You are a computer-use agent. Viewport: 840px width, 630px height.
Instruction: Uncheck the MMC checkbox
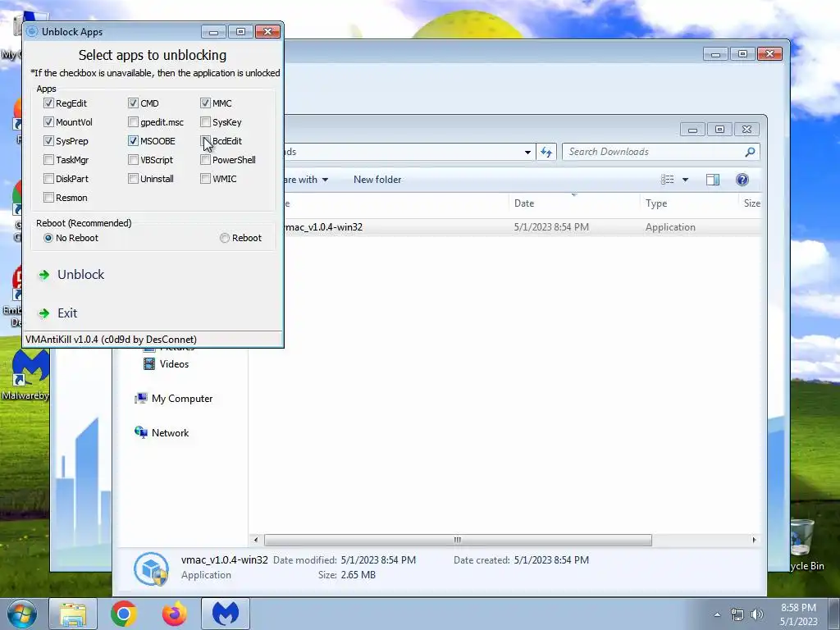click(205, 103)
